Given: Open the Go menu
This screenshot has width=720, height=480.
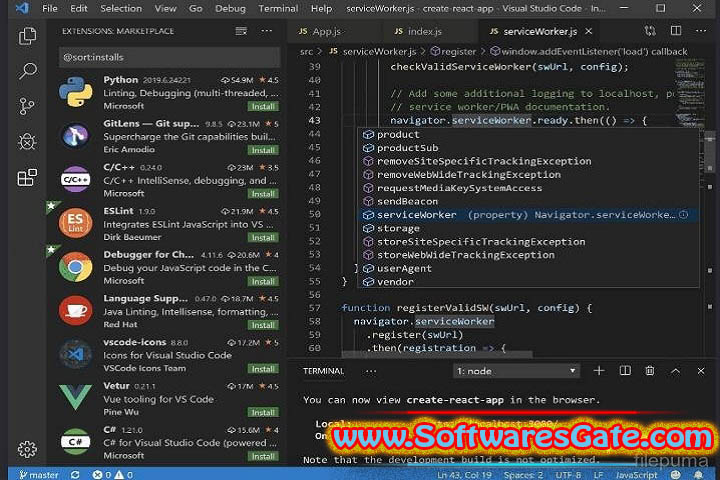Looking at the screenshot, I should click(x=195, y=8).
